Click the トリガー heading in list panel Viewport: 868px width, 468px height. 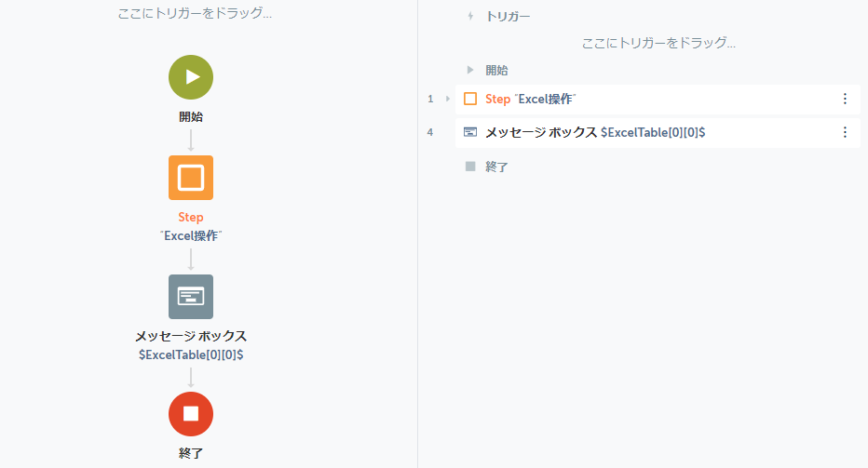(x=508, y=17)
